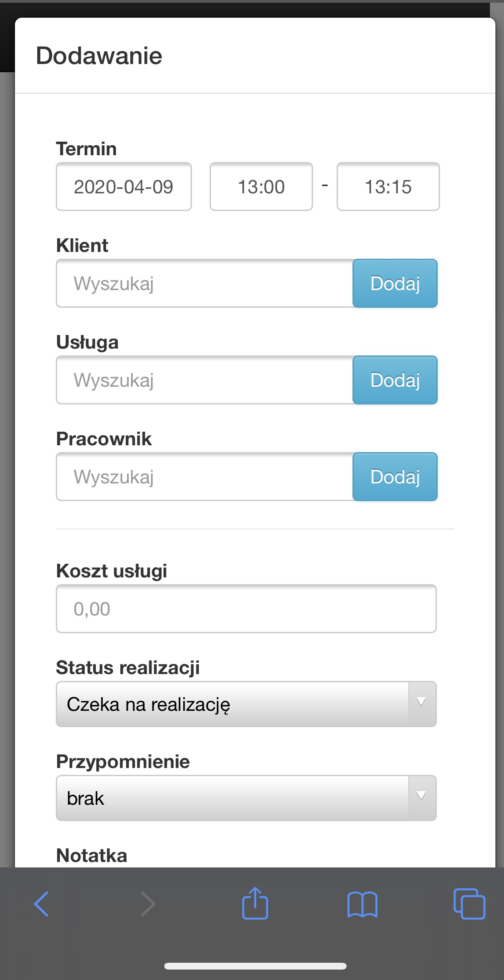Change the end time 13:15

388,187
